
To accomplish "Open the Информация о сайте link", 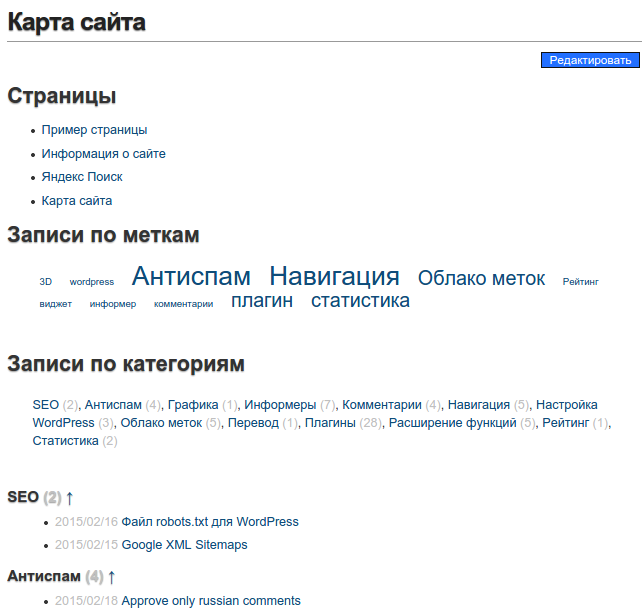I will 103,154.
